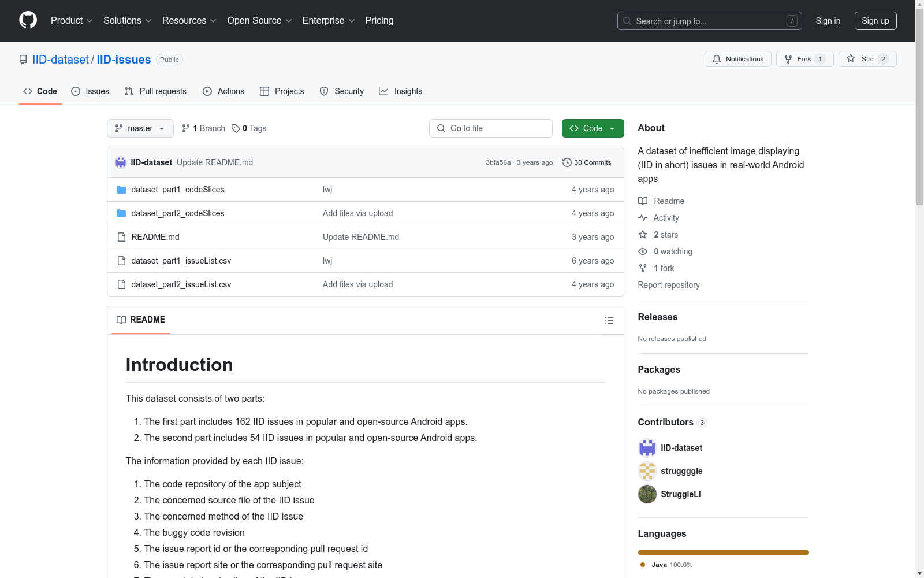View the 2 stars stargazers link
This screenshot has height=578, width=924.
click(x=658, y=235)
